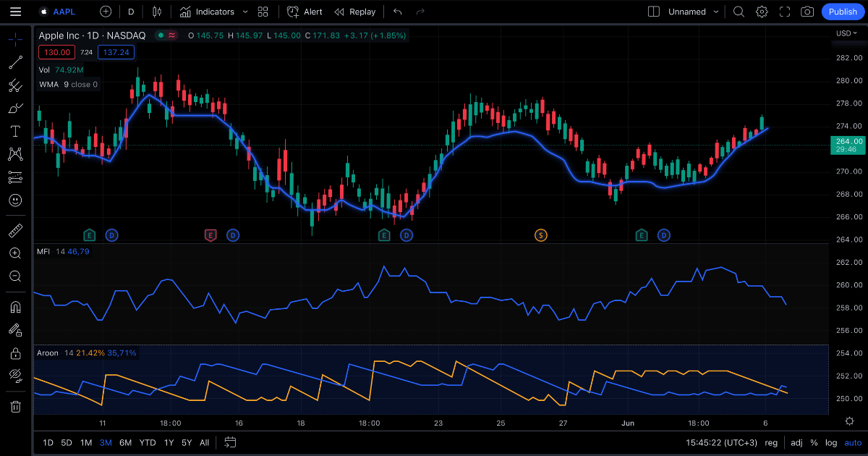Open the emoji icons tool
This screenshot has height=456, width=868.
click(x=15, y=200)
